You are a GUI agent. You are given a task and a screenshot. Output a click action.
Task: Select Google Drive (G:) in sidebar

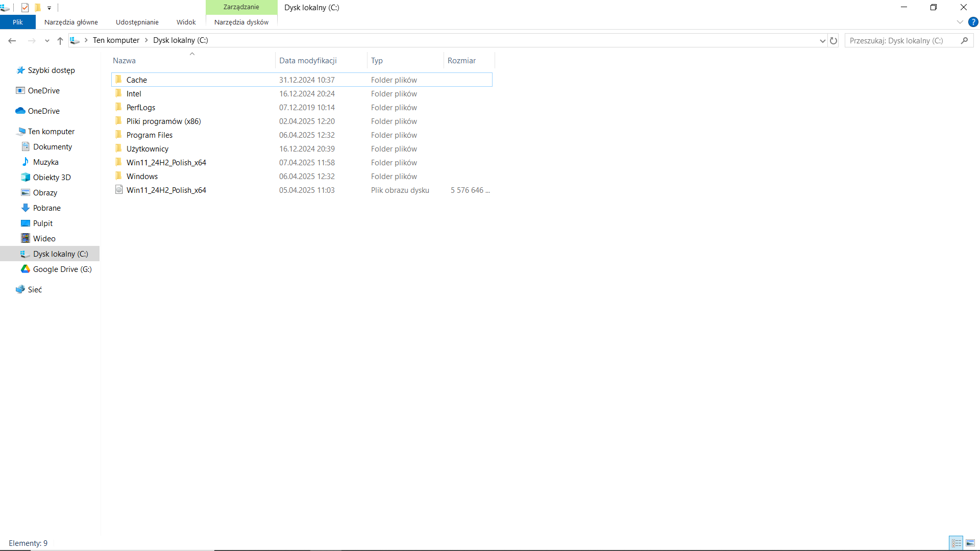(62, 269)
